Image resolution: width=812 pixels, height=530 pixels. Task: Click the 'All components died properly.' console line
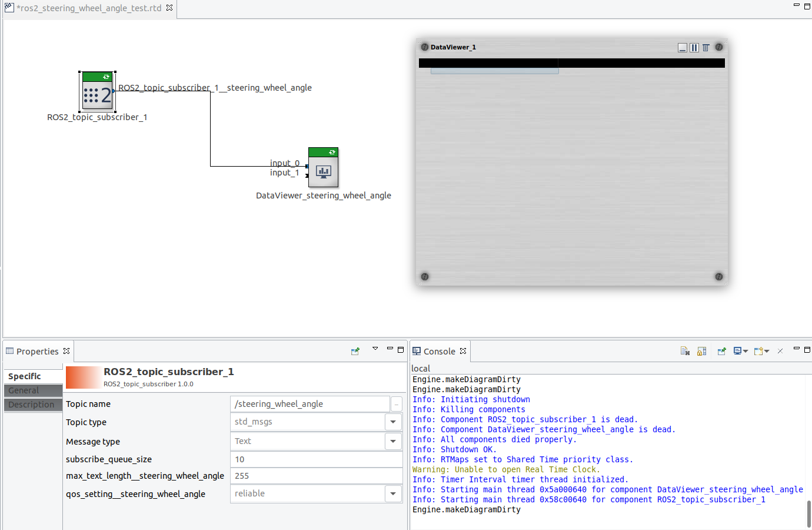(494, 439)
